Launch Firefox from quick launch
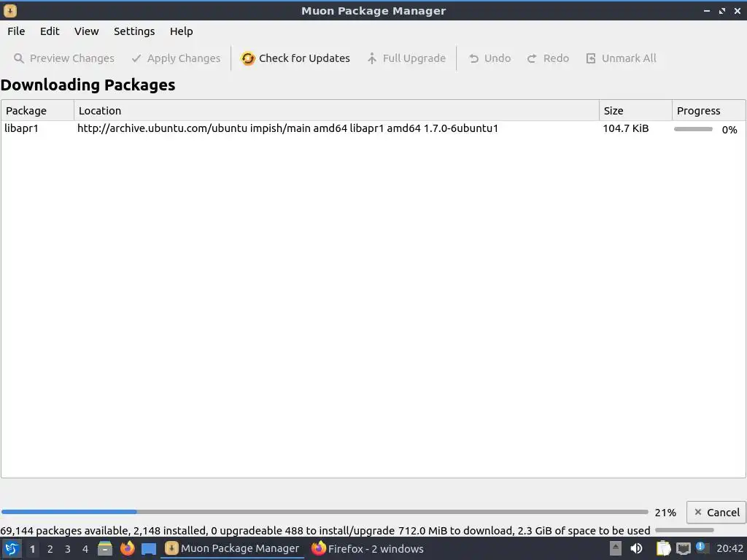The height and width of the screenshot is (560, 747). pos(127,548)
